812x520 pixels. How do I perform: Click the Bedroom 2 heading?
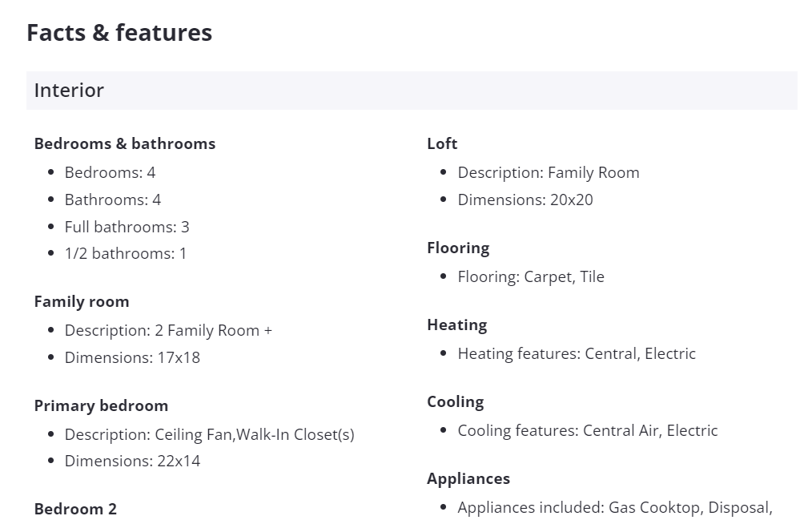(x=75, y=509)
